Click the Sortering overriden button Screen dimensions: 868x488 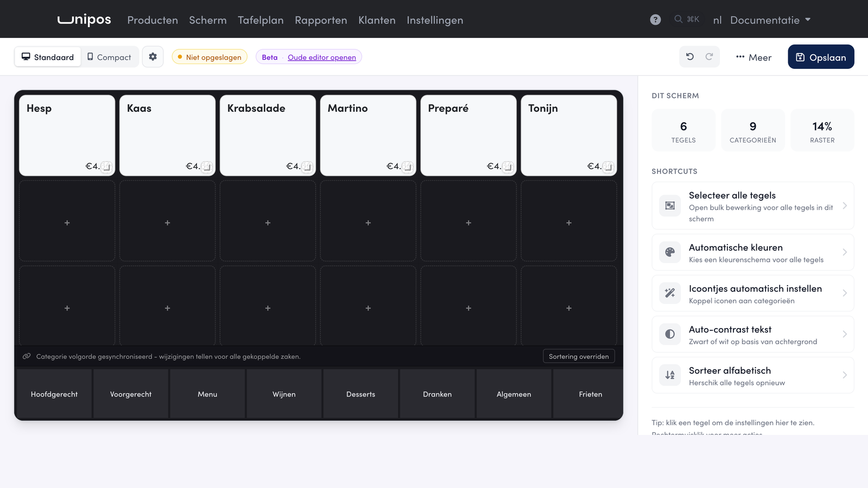[579, 356]
